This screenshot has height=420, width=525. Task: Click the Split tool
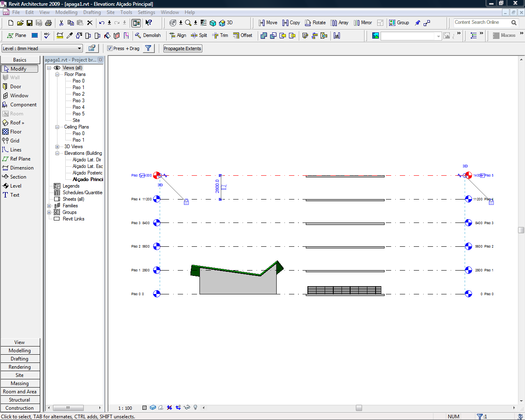coord(199,36)
